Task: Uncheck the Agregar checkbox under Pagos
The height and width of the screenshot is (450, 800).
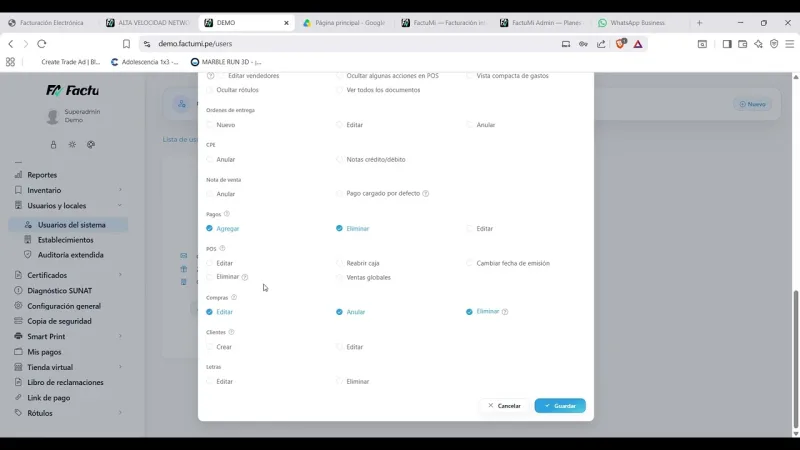Action: (x=209, y=229)
